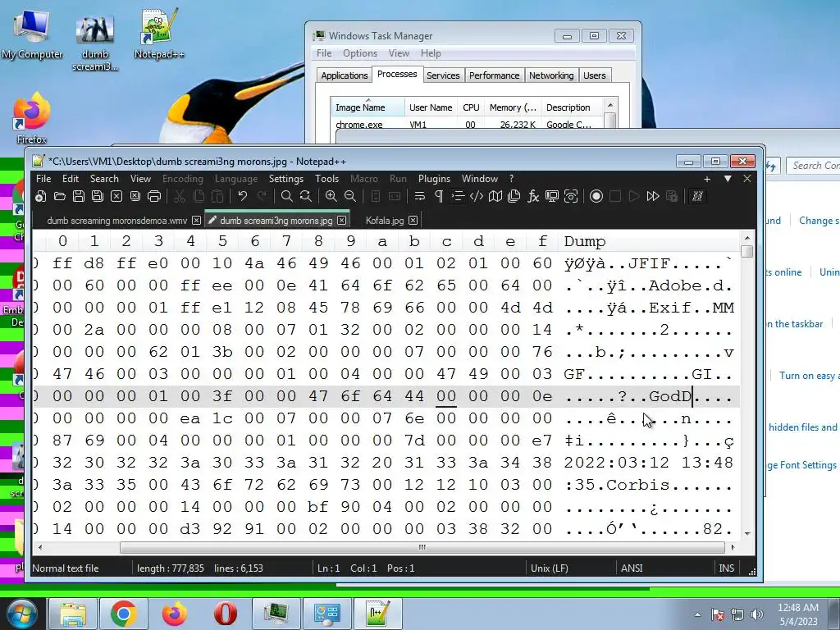This screenshot has width=840, height=630.
Task: Click the Search Control Panel field
Action: click(813, 166)
